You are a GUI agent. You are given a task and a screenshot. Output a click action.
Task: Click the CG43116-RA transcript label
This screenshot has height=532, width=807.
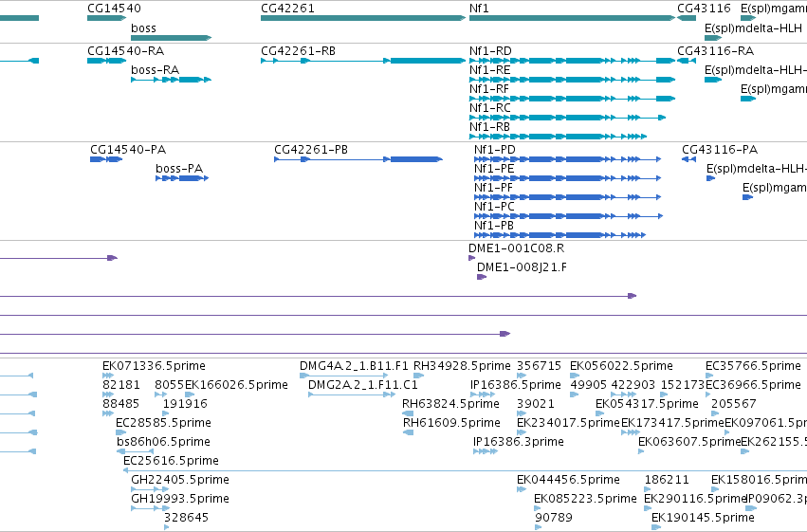pyautogui.click(x=715, y=51)
